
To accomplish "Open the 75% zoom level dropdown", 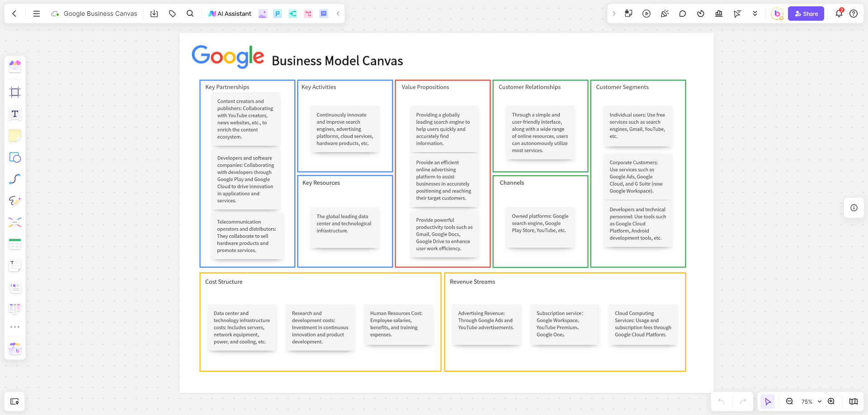I will coord(811,401).
